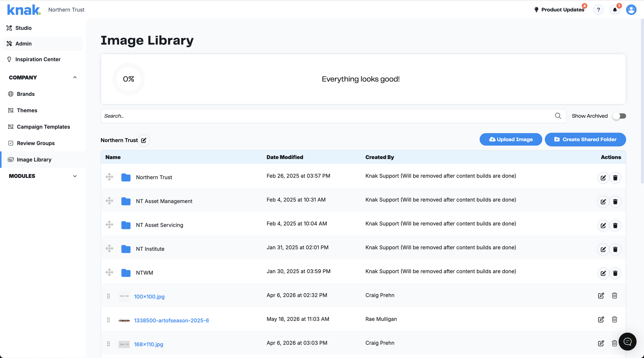Open the 1338500-artofseason-2025-6 thumbnail
The width and height of the screenshot is (644, 358).
coord(124,320)
